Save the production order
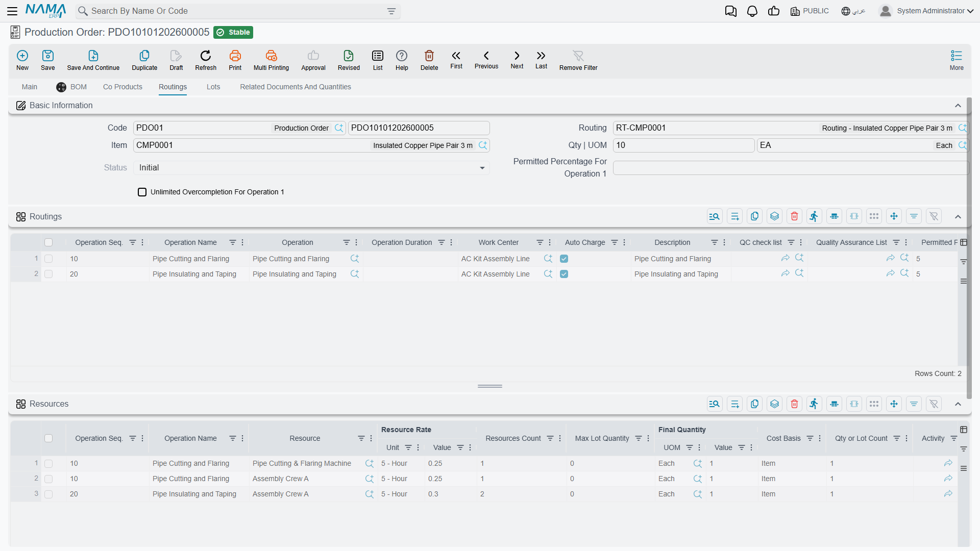980x551 pixels. pos(48,60)
